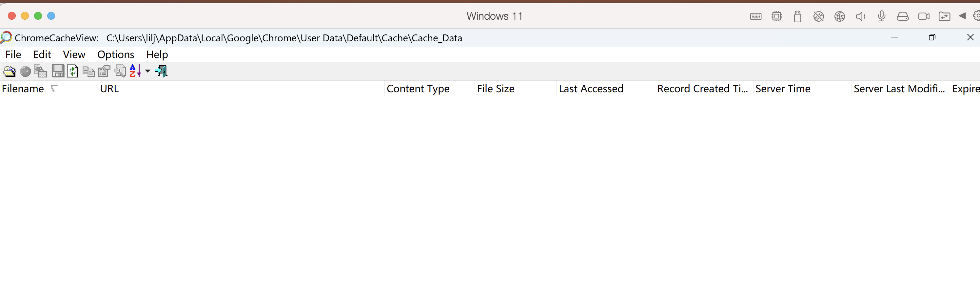Click the blue macOS window button
Screen dimensions: 980x296
pos(51,16)
